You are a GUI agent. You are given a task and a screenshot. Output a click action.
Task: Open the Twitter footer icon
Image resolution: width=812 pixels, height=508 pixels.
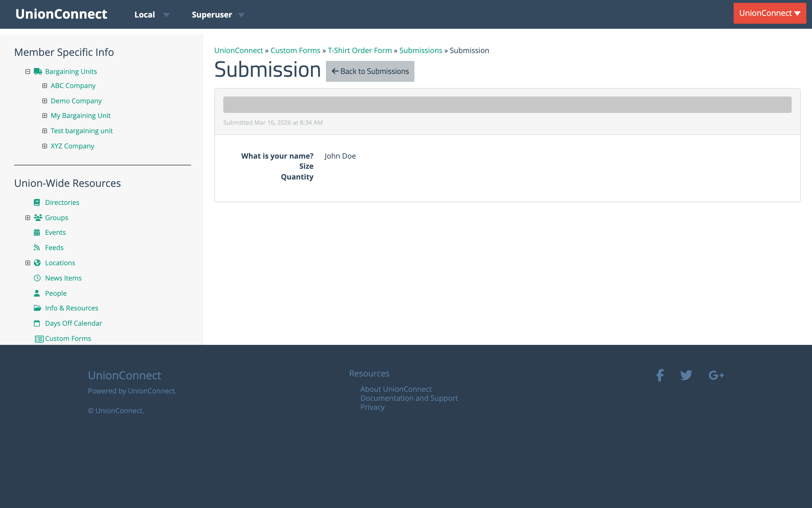click(686, 375)
